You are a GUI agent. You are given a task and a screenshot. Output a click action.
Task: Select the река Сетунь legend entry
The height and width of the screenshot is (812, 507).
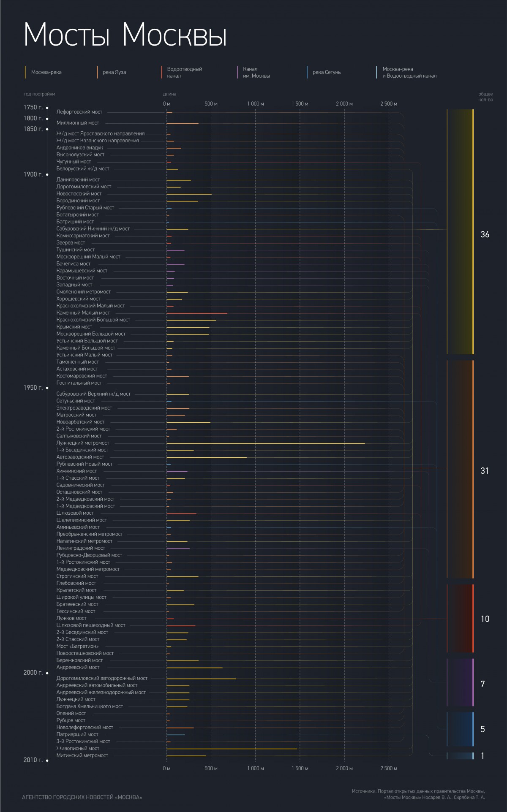(x=326, y=72)
